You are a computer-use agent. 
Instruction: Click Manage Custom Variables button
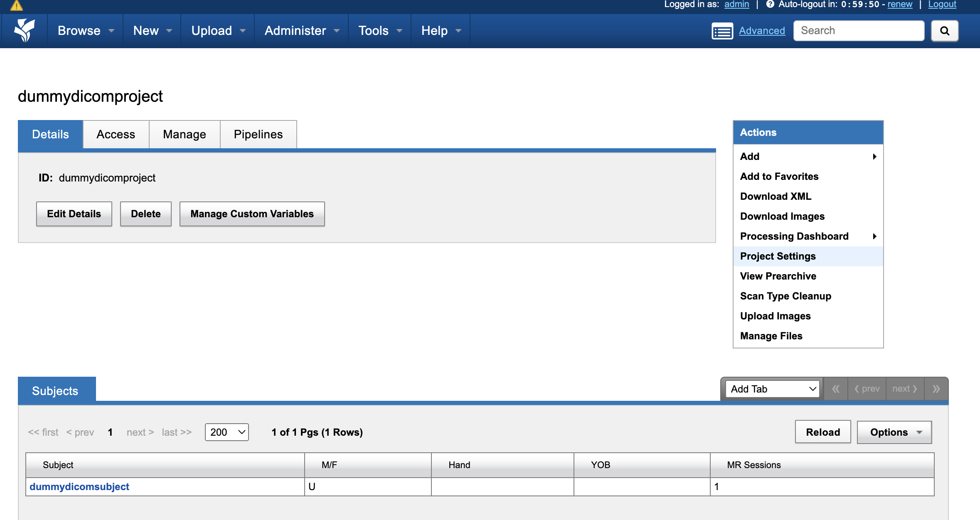point(252,214)
